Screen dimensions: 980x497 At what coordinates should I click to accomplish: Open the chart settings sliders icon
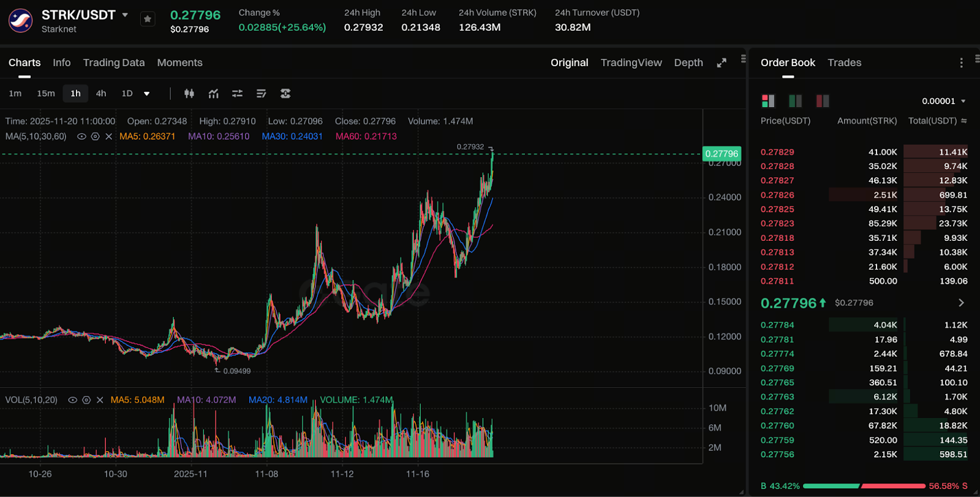point(237,93)
